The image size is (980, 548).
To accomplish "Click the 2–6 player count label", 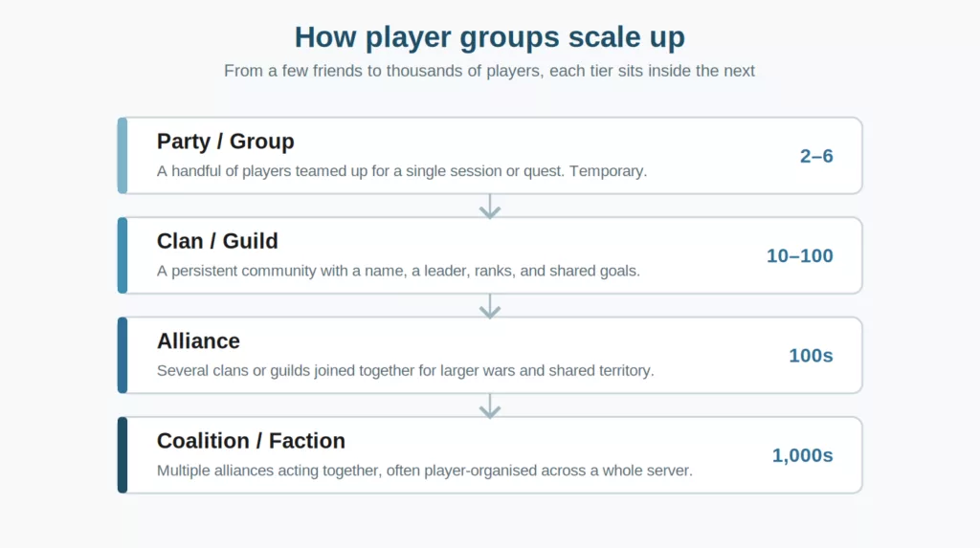I will pyautogui.click(x=816, y=156).
